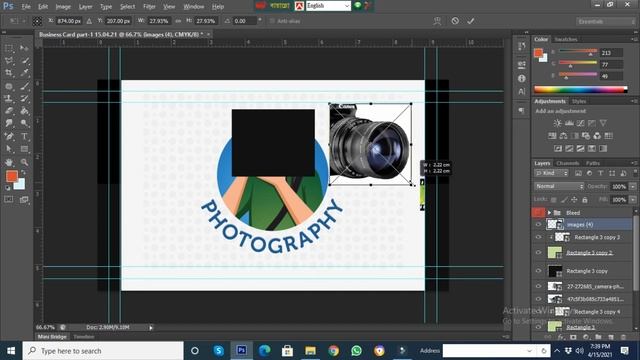Add a Curves adjustment
Image resolution: width=640 pixels, height=360 pixels.
pos(580,123)
